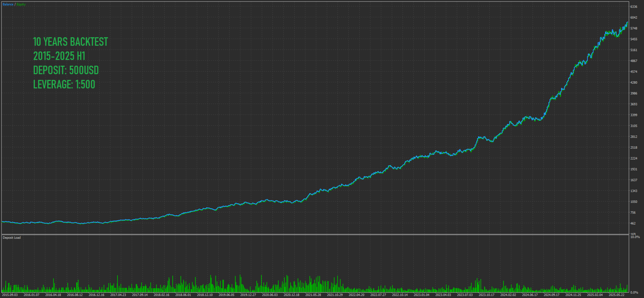Click the 10.0% deposit load scale label
644x298 pixels.
click(x=635, y=237)
